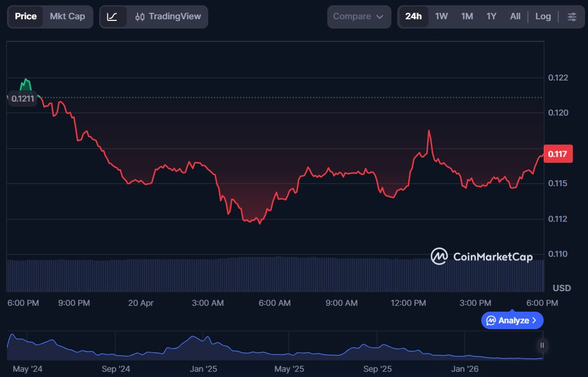Switch to the Mkt Cap tab

point(67,16)
